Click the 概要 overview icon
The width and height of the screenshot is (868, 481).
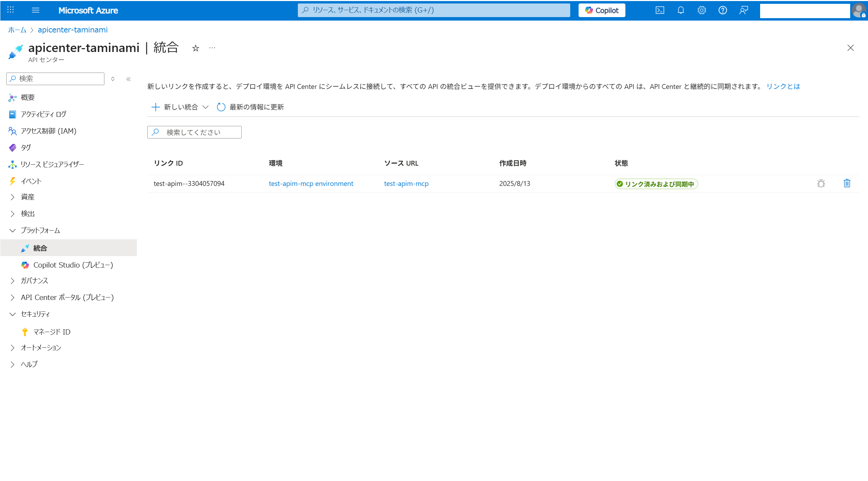(x=13, y=98)
